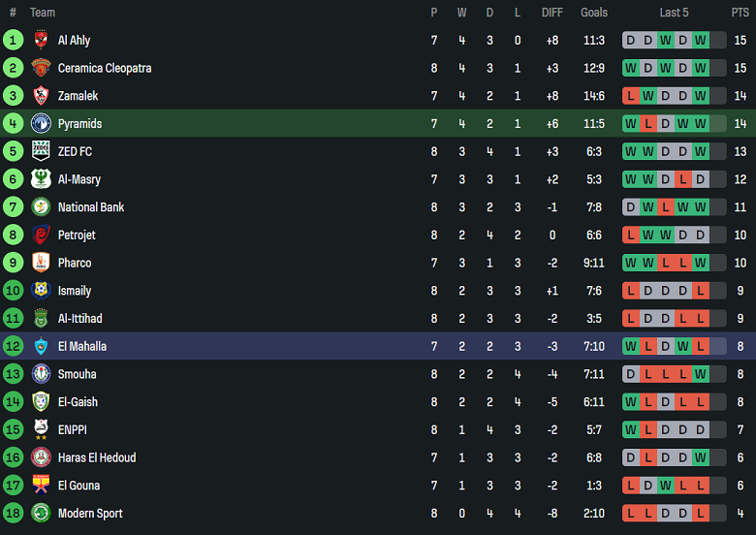
Task: Sort standings by Goals column header
Action: pos(594,13)
